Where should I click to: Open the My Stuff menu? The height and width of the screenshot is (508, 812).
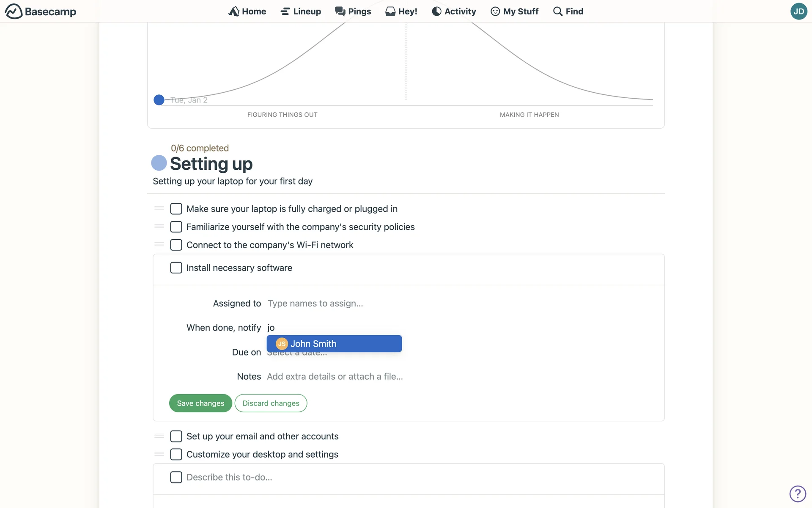(x=514, y=11)
